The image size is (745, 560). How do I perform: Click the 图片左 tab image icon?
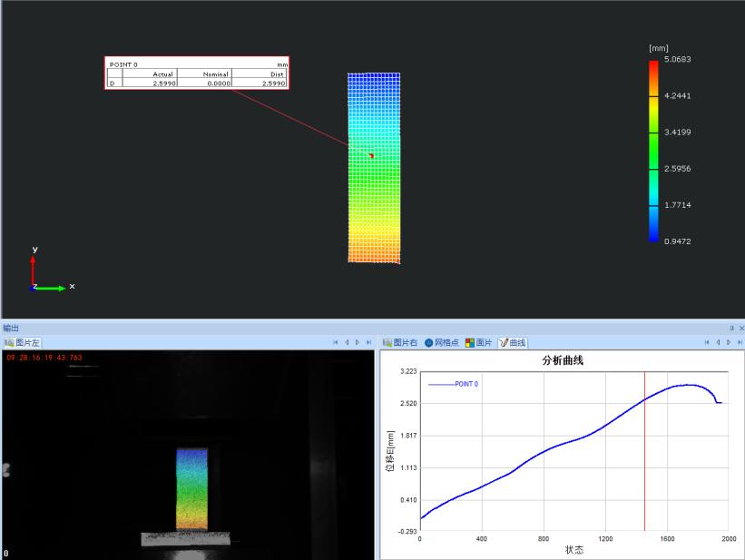9,343
